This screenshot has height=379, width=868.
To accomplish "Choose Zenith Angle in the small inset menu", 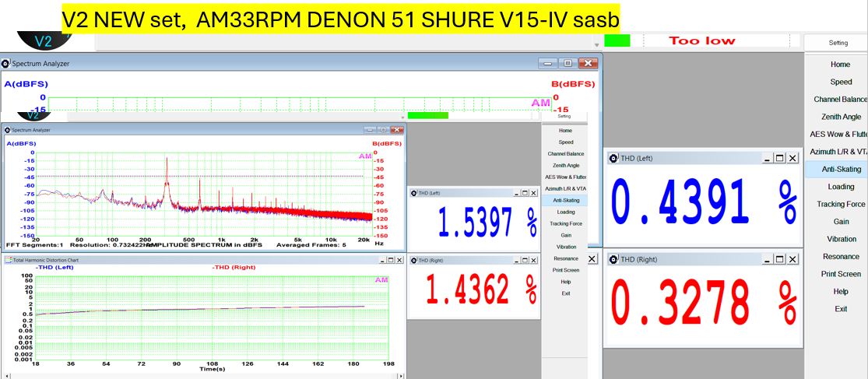I will point(565,166).
